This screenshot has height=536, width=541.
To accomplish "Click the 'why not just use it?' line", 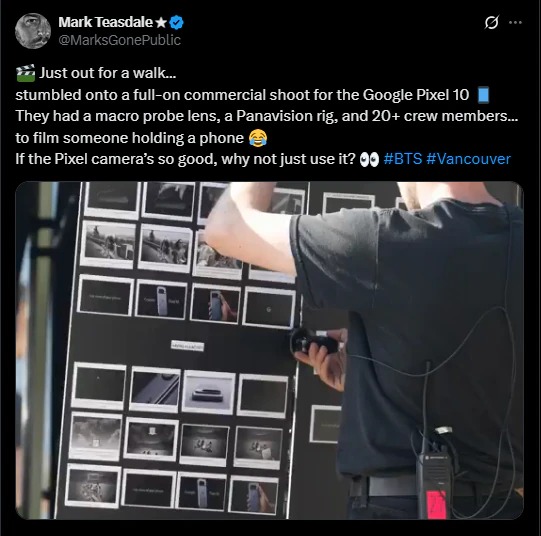I will (x=185, y=159).
